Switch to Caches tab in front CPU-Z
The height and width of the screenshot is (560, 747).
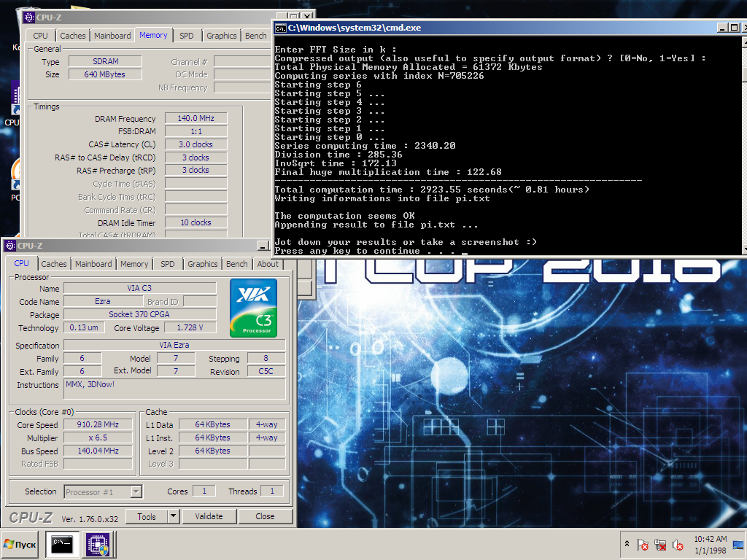(54, 264)
